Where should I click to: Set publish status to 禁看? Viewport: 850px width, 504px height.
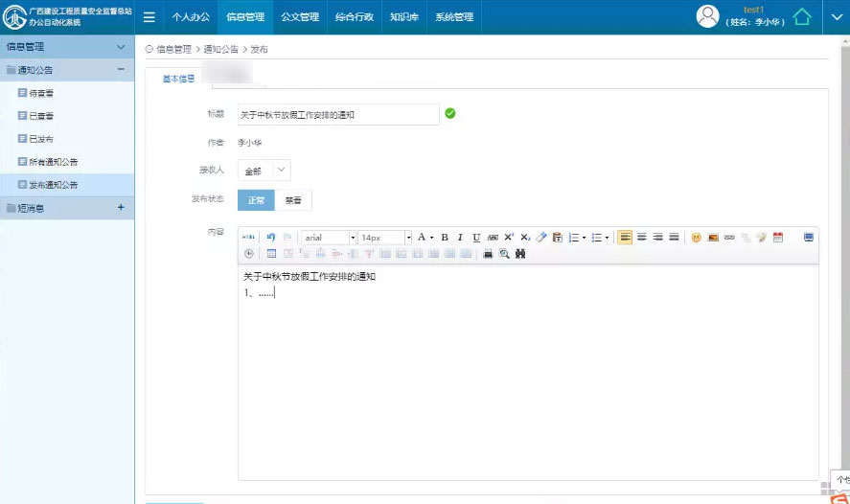[293, 200]
